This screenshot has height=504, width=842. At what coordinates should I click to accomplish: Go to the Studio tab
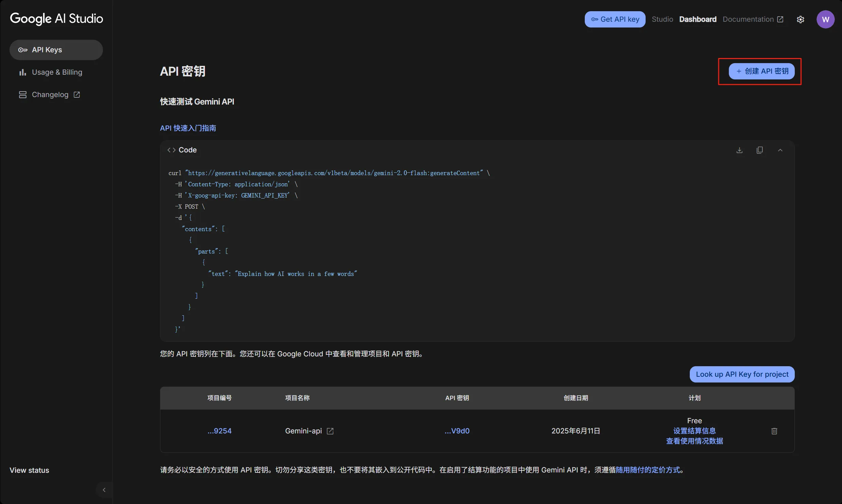pos(662,19)
